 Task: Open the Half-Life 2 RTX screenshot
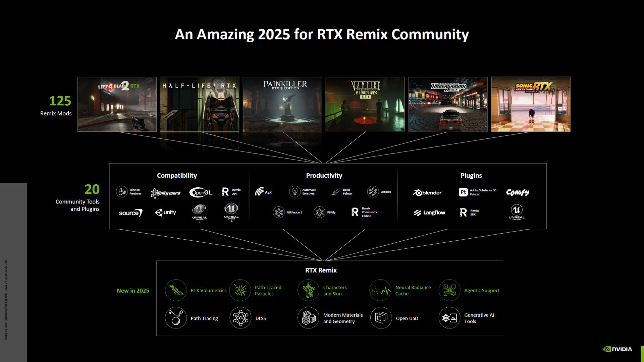coord(199,104)
